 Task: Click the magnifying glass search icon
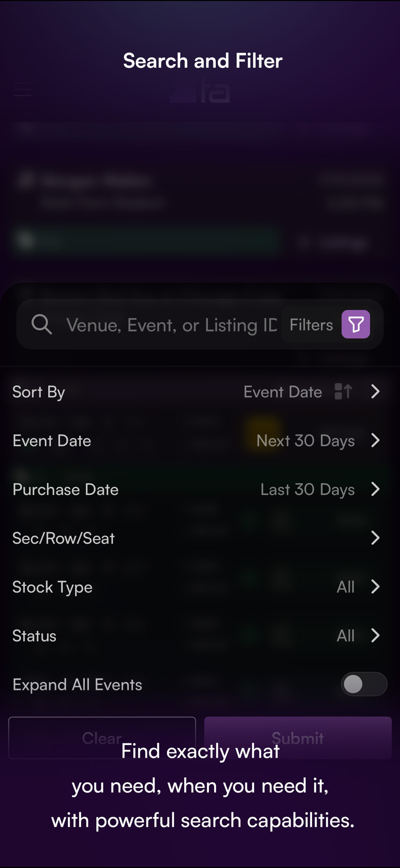[42, 324]
